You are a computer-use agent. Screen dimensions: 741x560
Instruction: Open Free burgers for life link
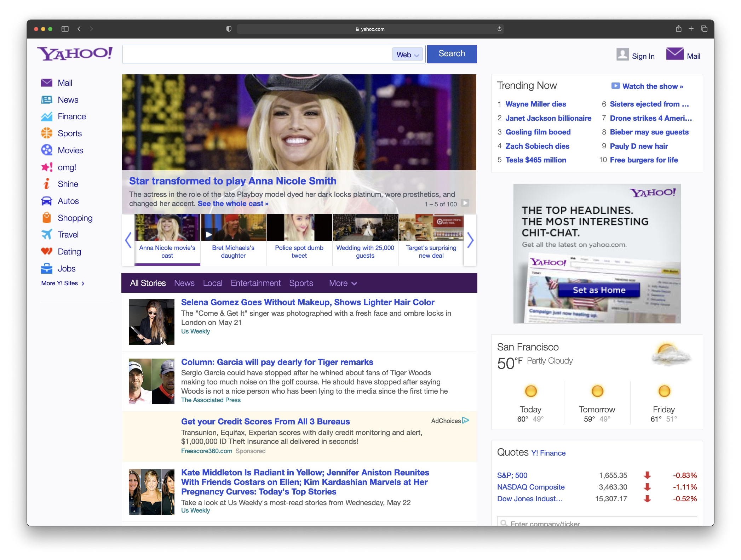(x=644, y=160)
